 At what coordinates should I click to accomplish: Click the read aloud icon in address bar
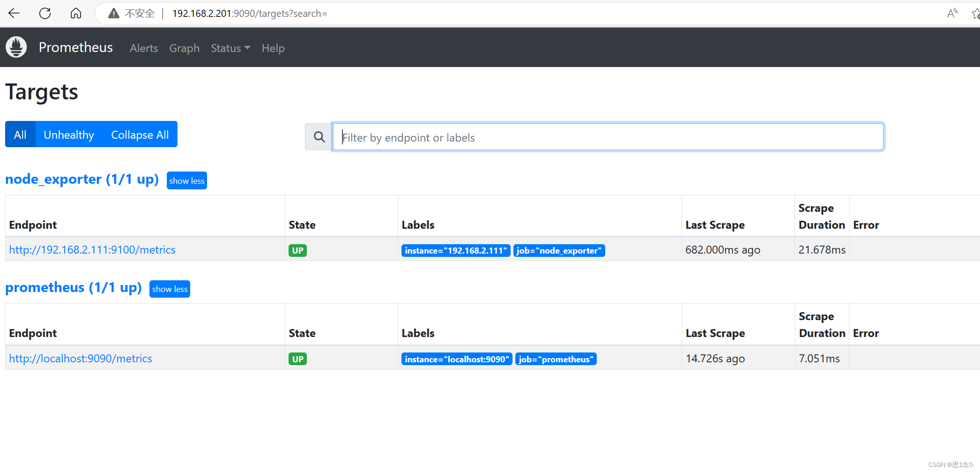(x=952, y=13)
